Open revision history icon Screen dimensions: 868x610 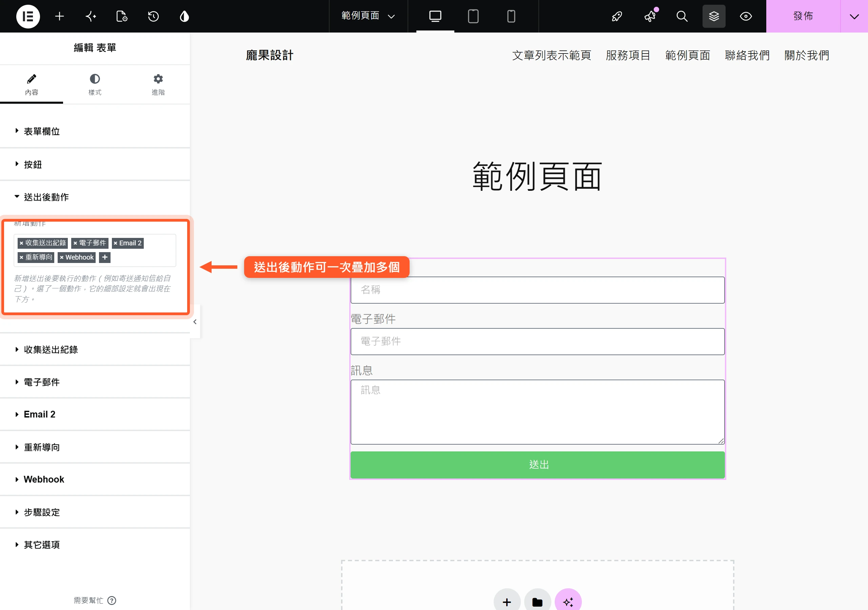153,16
